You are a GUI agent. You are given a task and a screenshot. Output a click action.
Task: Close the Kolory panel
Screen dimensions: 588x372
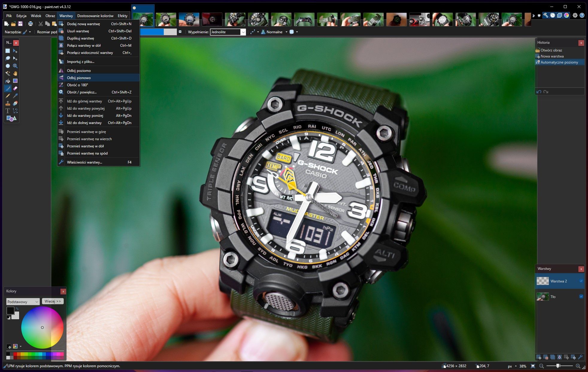pos(63,291)
